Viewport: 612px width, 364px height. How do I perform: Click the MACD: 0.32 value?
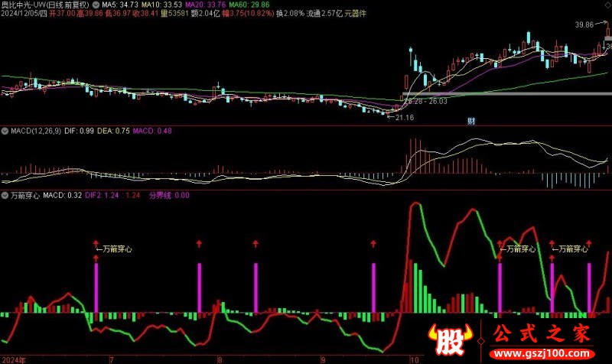click(63, 196)
